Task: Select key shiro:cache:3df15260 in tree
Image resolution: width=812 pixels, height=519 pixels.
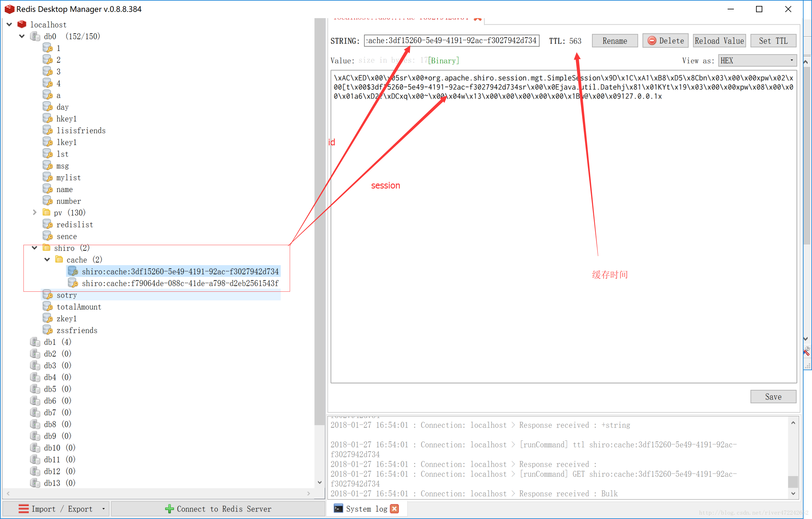Action: tap(180, 271)
